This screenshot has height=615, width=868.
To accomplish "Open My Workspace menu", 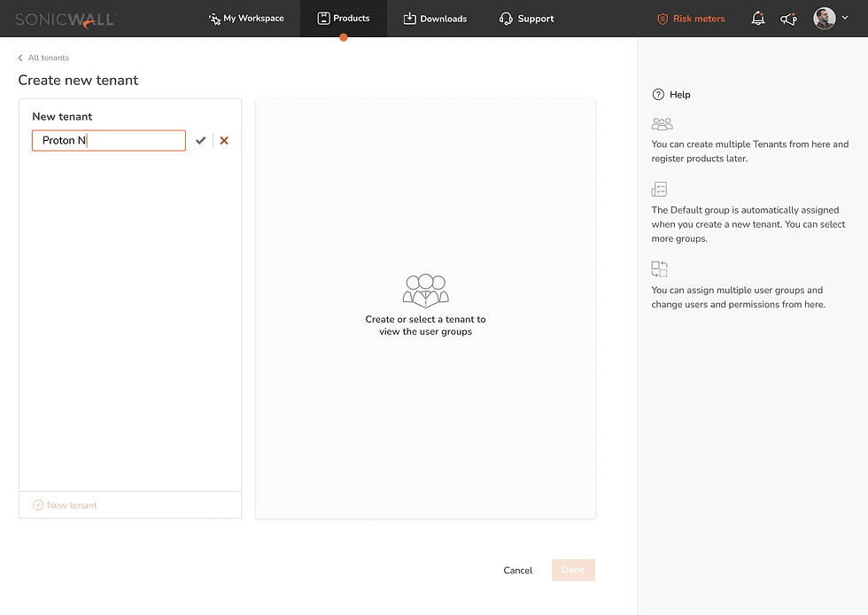I will tap(246, 19).
